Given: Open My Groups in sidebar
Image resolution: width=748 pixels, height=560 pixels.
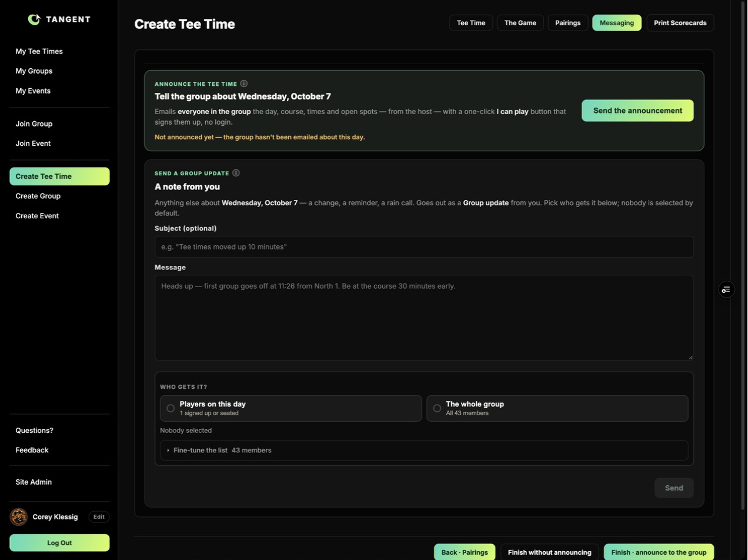Looking at the screenshot, I should pyautogui.click(x=34, y=71).
